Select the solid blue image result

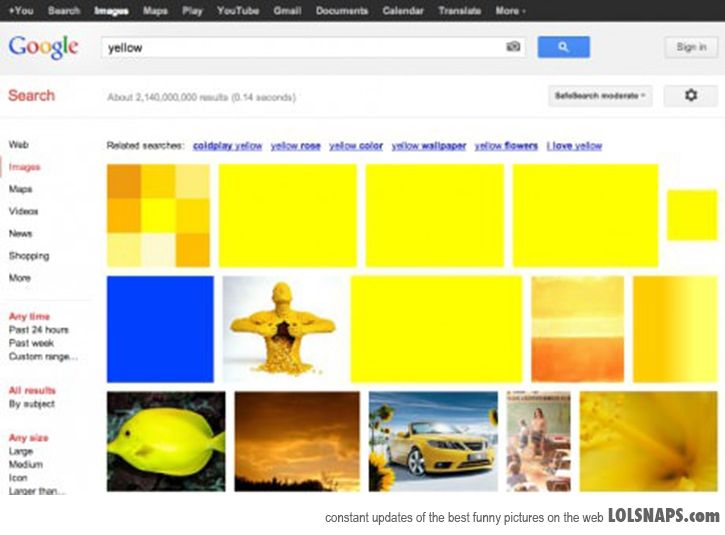tap(160, 329)
